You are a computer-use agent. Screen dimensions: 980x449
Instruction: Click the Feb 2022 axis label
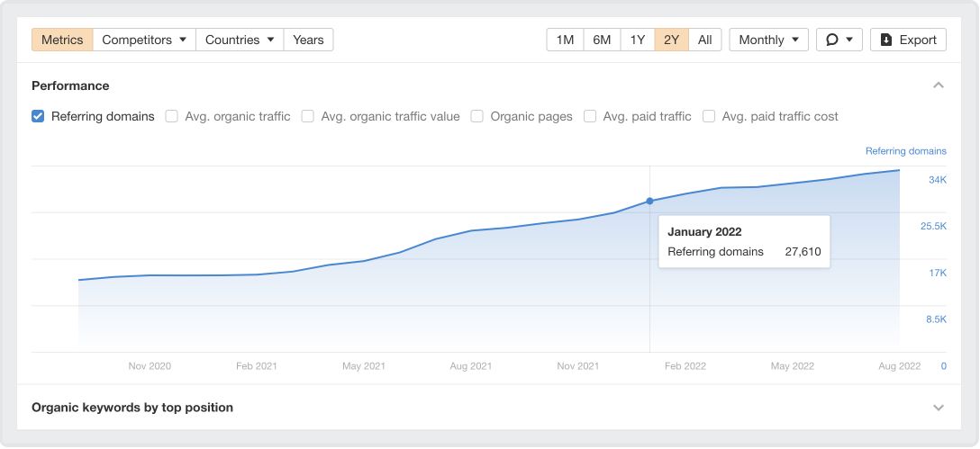(x=685, y=366)
